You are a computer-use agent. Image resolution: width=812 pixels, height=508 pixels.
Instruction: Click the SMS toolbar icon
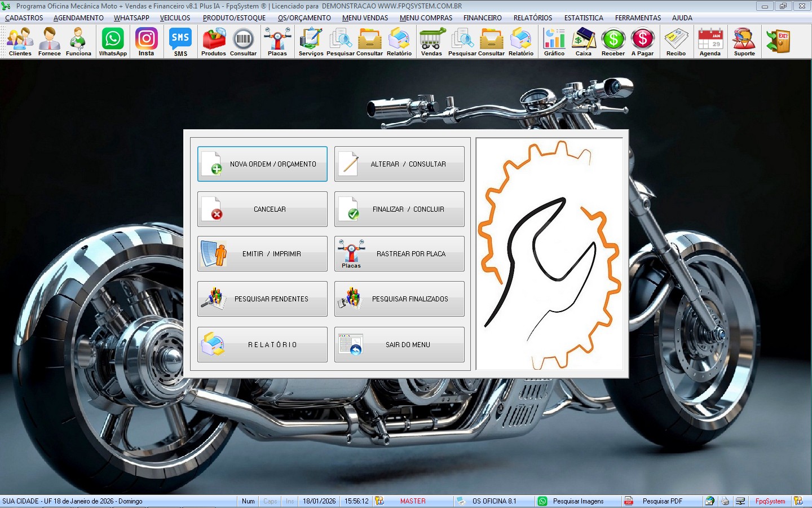pos(180,42)
